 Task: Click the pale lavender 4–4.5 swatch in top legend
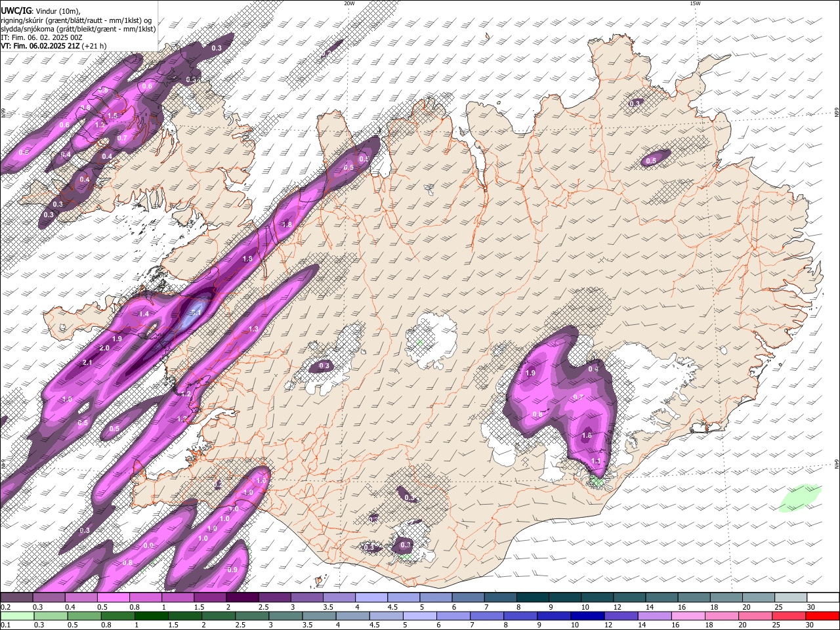[371, 598]
